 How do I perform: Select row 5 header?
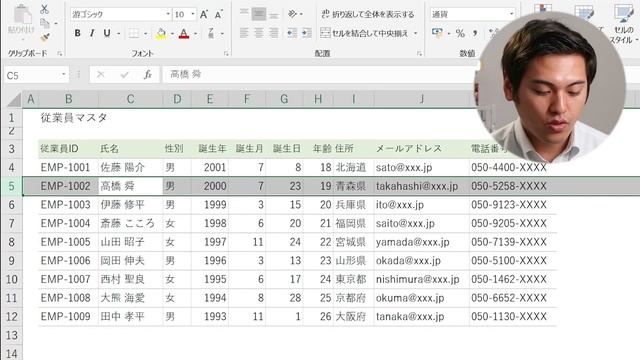point(11,186)
